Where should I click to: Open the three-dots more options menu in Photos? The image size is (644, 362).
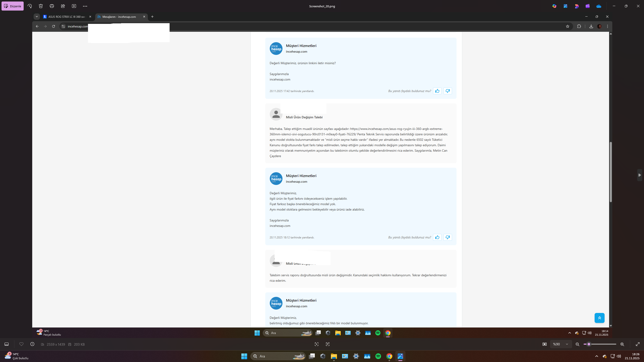(85, 6)
